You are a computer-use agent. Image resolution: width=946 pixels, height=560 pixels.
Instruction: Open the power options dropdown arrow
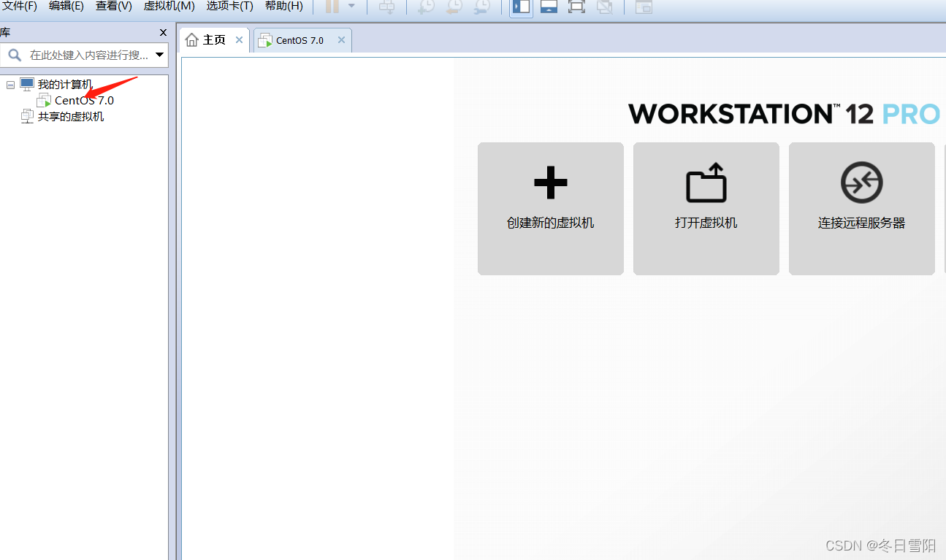[351, 6]
